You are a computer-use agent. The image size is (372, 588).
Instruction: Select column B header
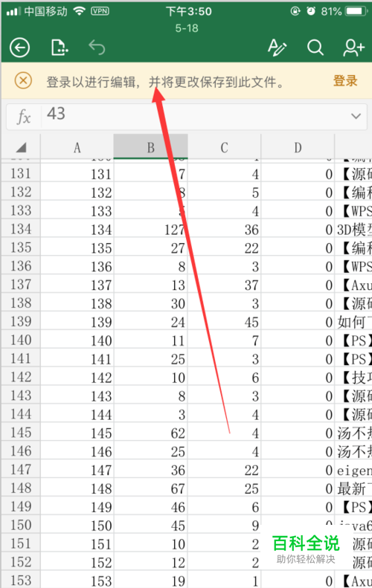pos(150,147)
